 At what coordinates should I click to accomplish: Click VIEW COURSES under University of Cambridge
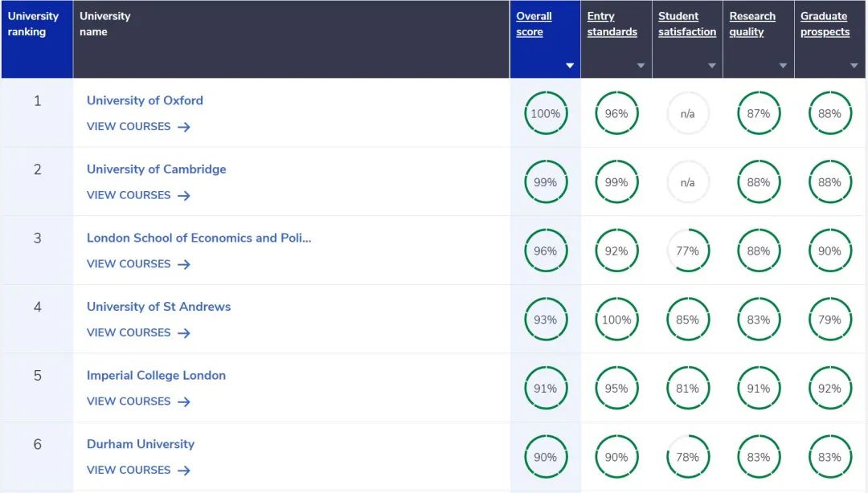click(138, 195)
